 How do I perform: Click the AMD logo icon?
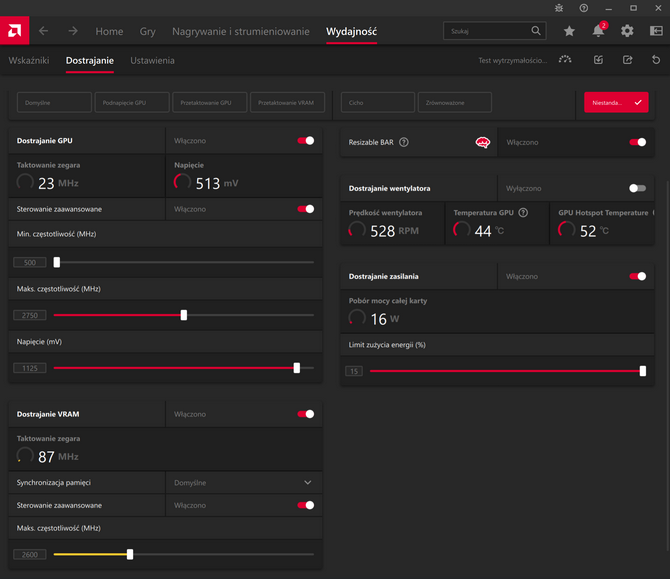coord(15,31)
